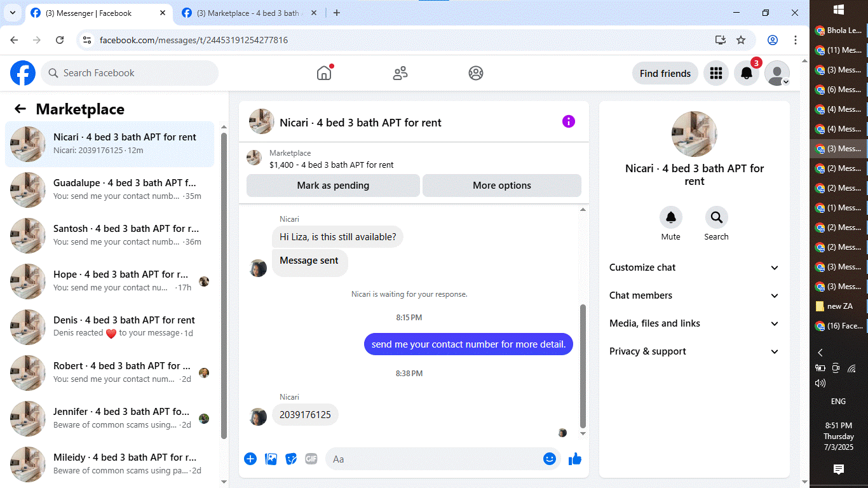The image size is (868, 488).
Task: Open Chrome profile icon
Action: [x=773, y=40]
